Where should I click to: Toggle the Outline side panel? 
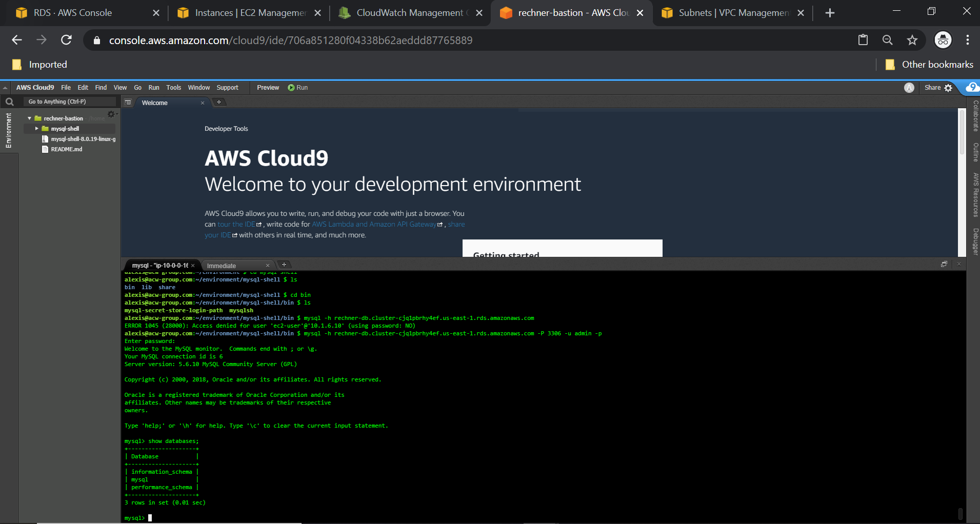click(x=975, y=152)
